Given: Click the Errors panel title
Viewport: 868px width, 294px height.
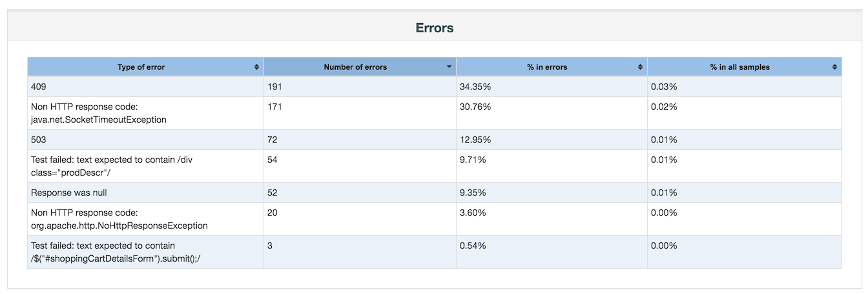Looking at the screenshot, I should coord(434,28).
